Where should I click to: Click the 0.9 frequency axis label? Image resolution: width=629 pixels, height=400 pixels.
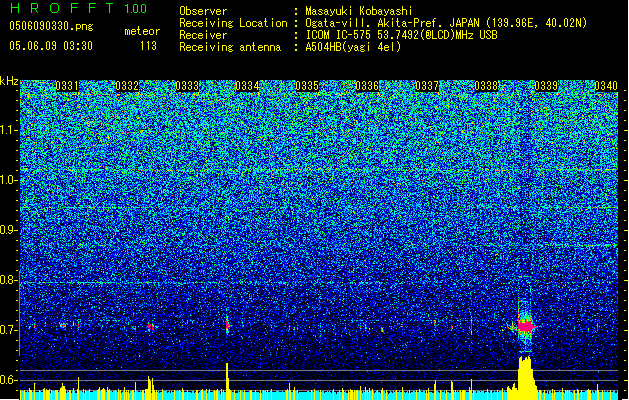pos(8,230)
